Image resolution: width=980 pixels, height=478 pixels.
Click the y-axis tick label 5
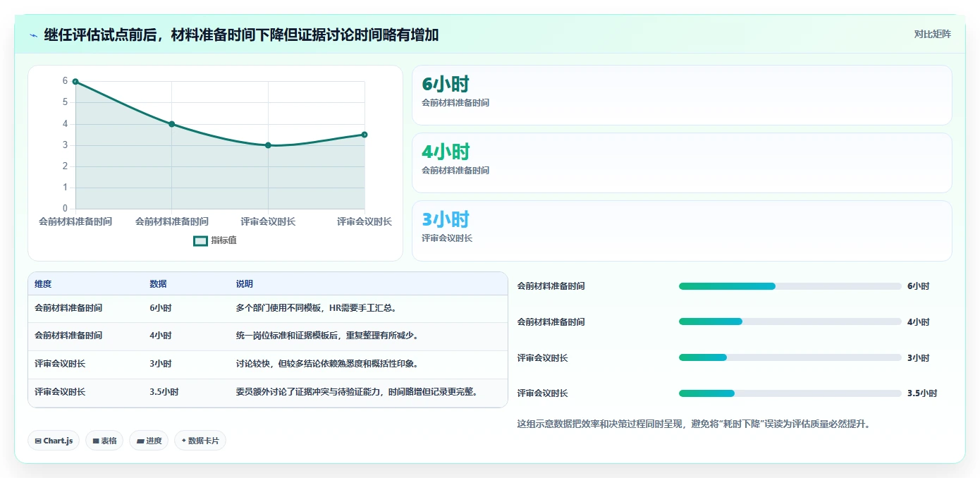tap(65, 102)
